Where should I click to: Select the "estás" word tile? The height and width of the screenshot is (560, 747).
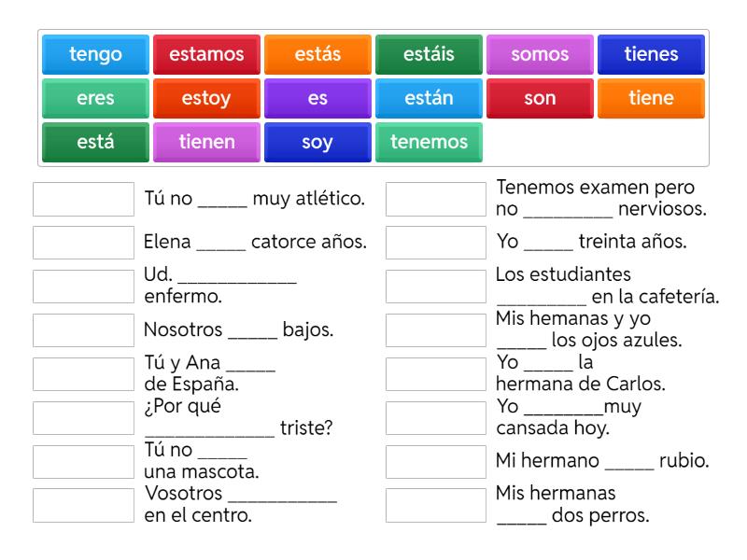coord(317,55)
